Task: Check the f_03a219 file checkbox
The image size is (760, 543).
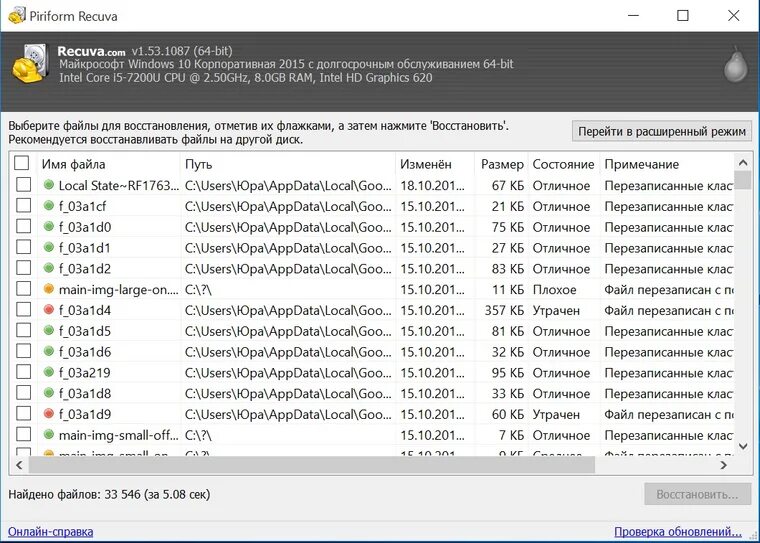Action: pyautogui.click(x=24, y=372)
